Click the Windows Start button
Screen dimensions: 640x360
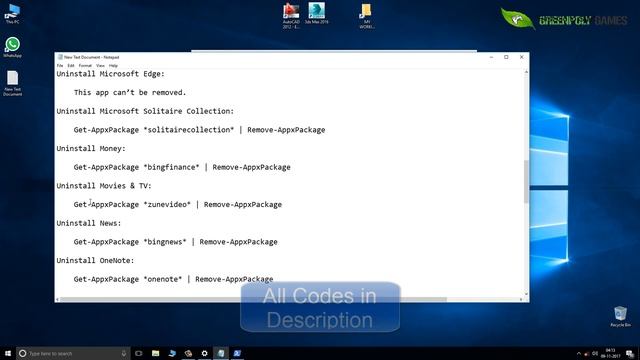(x=8, y=353)
